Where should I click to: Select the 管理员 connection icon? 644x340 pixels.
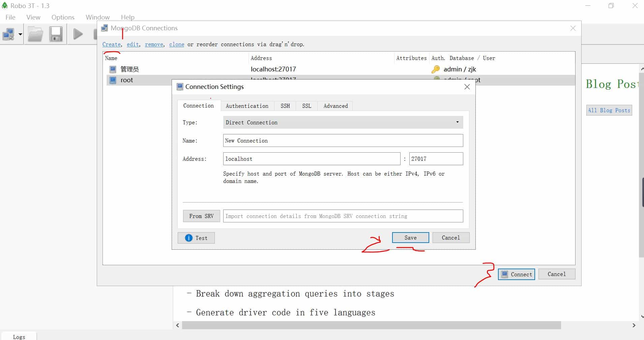click(113, 69)
